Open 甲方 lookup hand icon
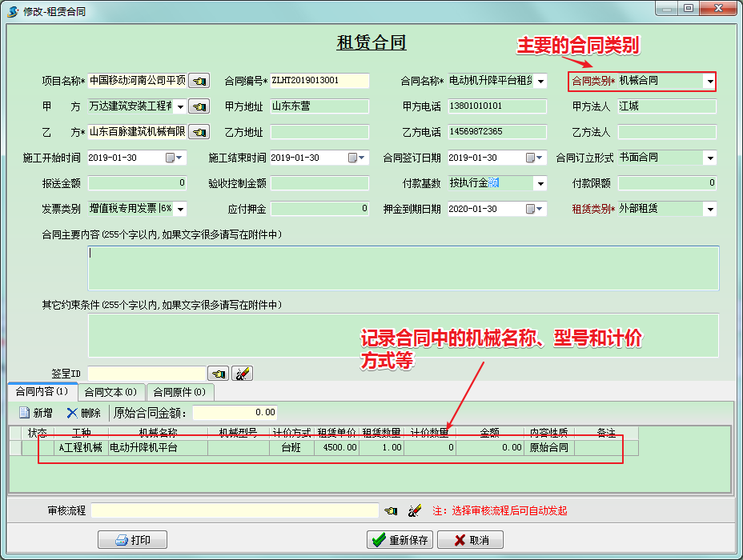Viewport: 743px width, 560px height. [x=199, y=106]
